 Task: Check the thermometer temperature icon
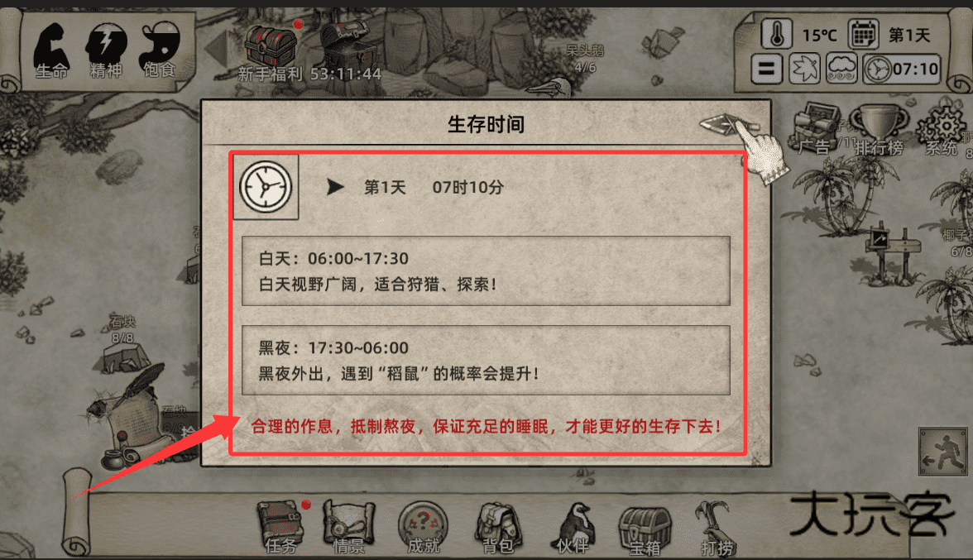776,33
